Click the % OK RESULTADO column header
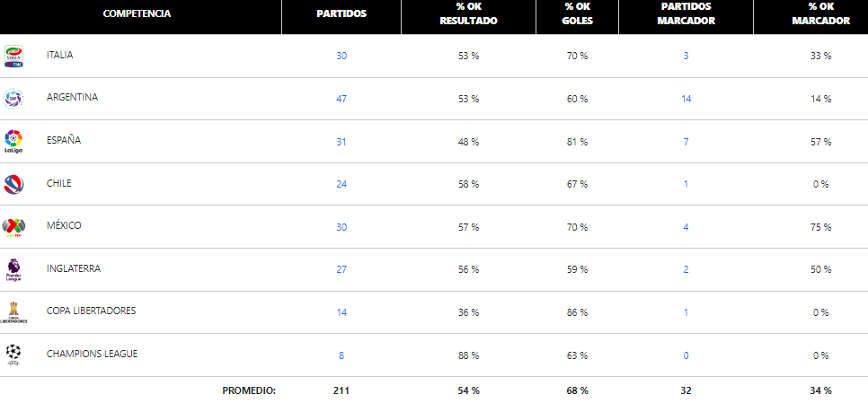Image resolution: width=868 pixels, height=403 pixels. click(468, 14)
